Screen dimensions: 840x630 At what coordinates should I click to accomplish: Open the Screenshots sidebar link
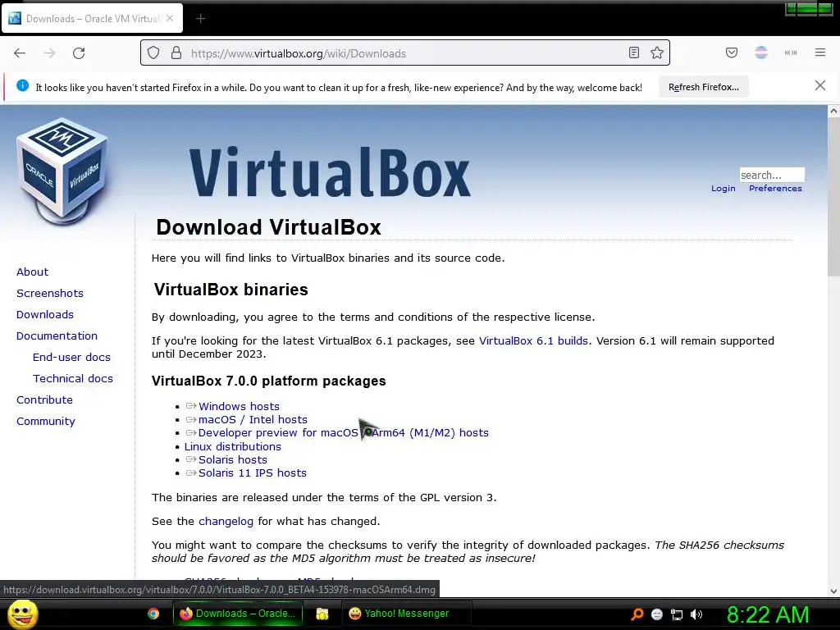click(x=50, y=294)
